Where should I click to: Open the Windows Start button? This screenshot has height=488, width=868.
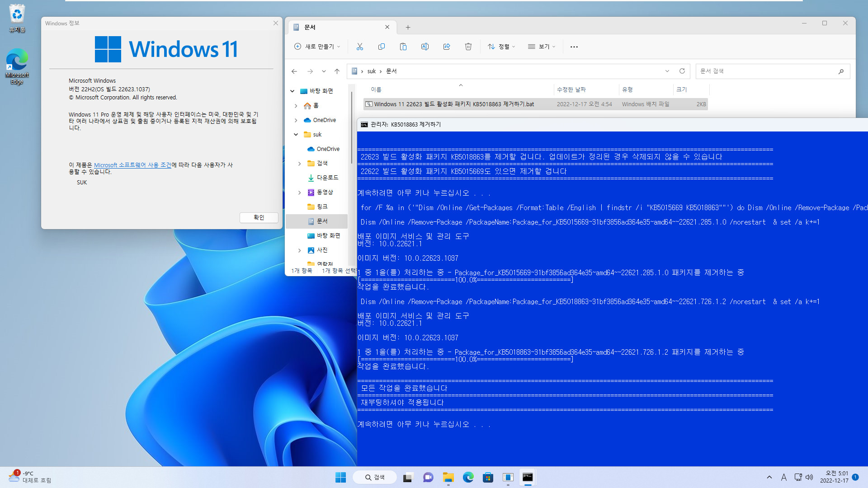tap(340, 477)
